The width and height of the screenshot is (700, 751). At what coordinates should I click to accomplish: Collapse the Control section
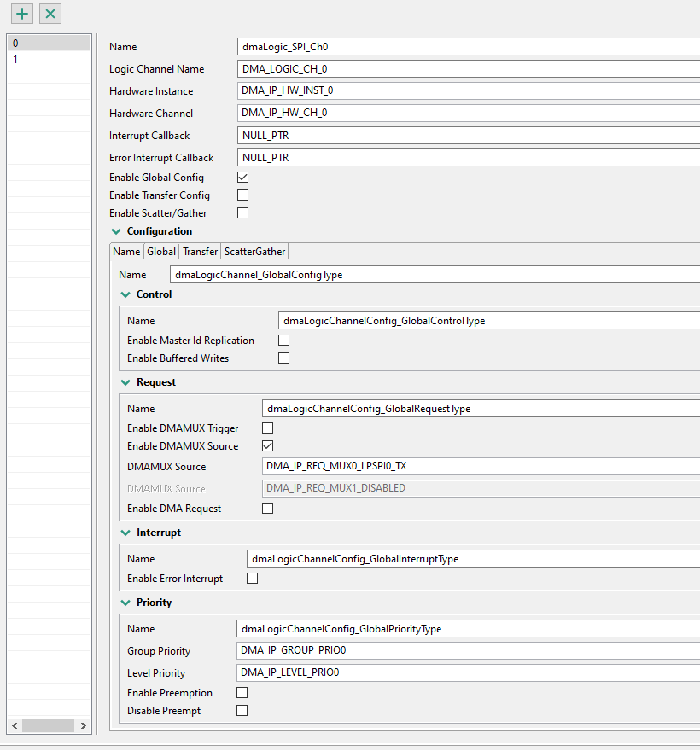pyautogui.click(x=125, y=294)
